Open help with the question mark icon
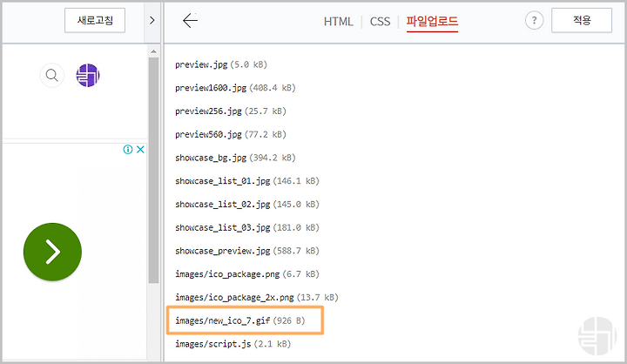The image size is (627, 364). (x=534, y=20)
